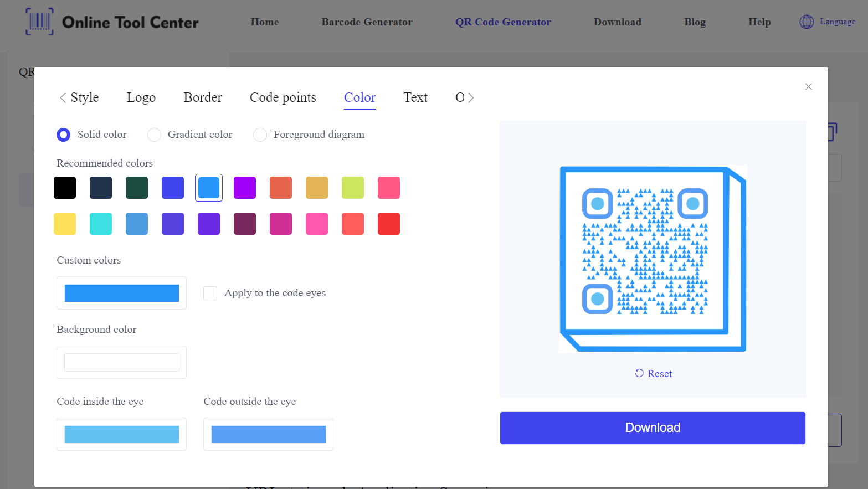Click the blue Download button
The height and width of the screenshot is (489, 868).
tap(653, 428)
